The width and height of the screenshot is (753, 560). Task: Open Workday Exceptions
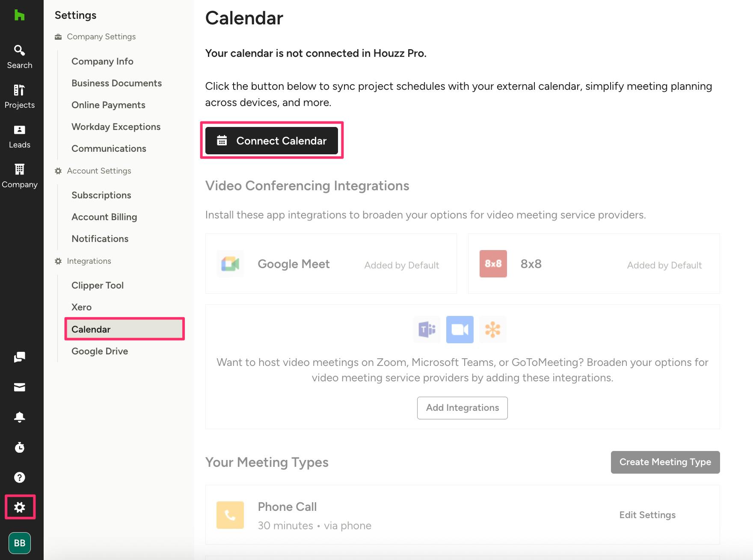pos(116,127)
